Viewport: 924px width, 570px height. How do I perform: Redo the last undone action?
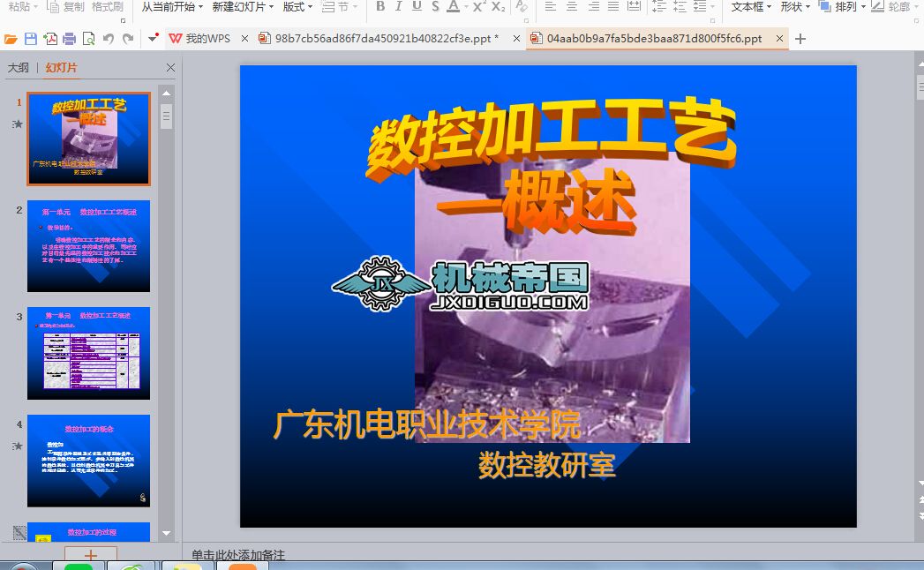tap(128, 39)
